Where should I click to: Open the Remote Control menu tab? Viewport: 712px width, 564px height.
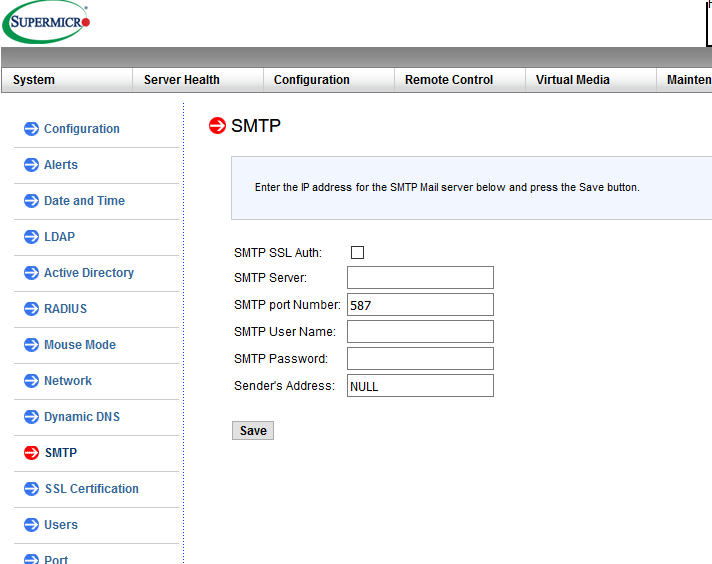[460, 80]
